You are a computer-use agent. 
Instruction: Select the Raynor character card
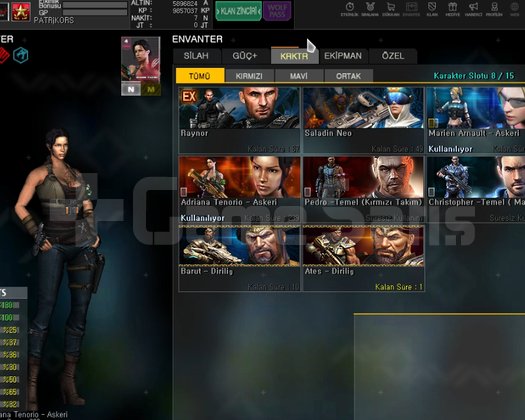coord(239,120)
